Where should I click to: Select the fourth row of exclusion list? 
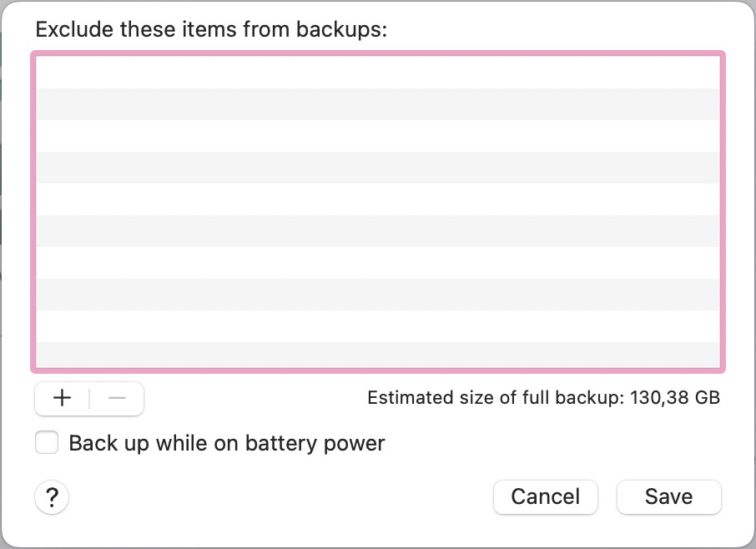pos(377,167)
